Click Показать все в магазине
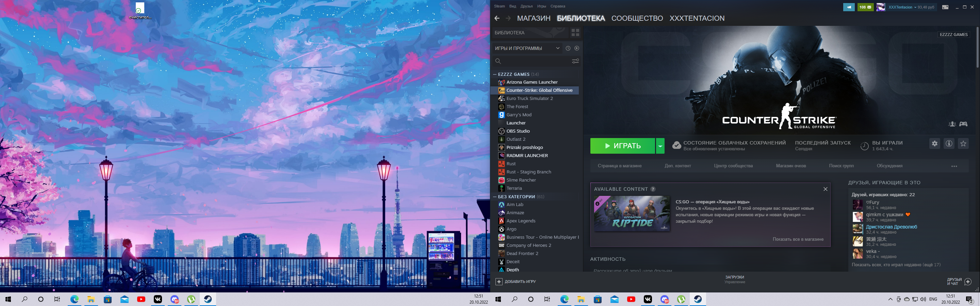The image size is (980, 306). pyautogui.click(x=798, y=239)
